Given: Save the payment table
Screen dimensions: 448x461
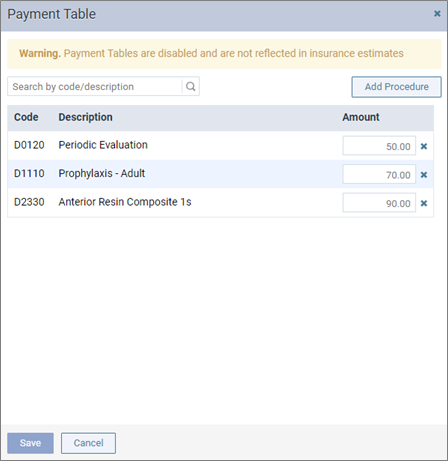Looking at the screenshot, I should click(x=30, y=443).
